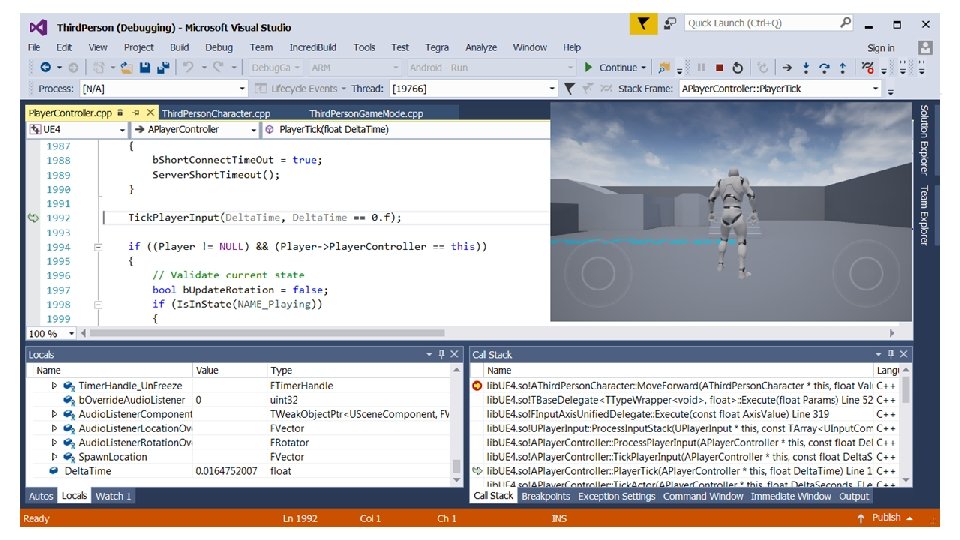Open the APlayerController class dropdown

253,130
